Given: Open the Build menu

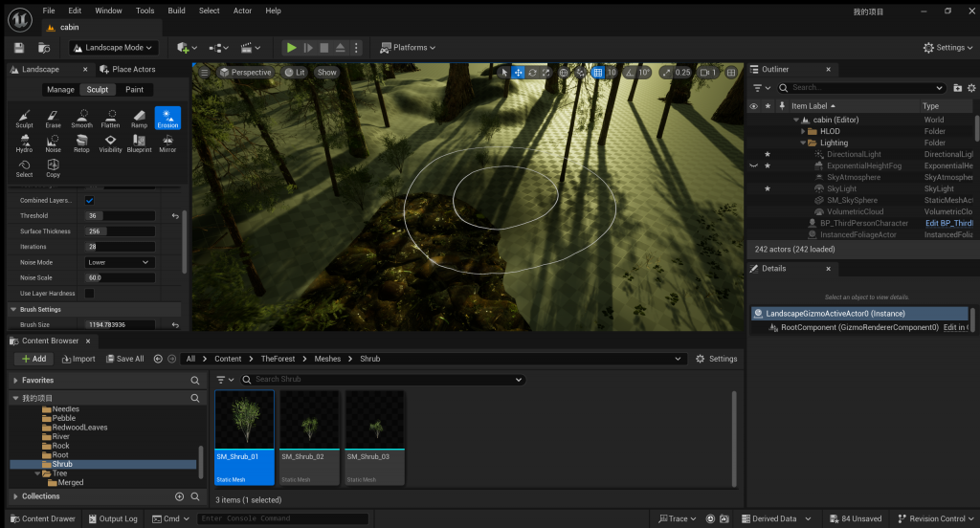Looking at the screenshot, I should click(x=176, y=11).
